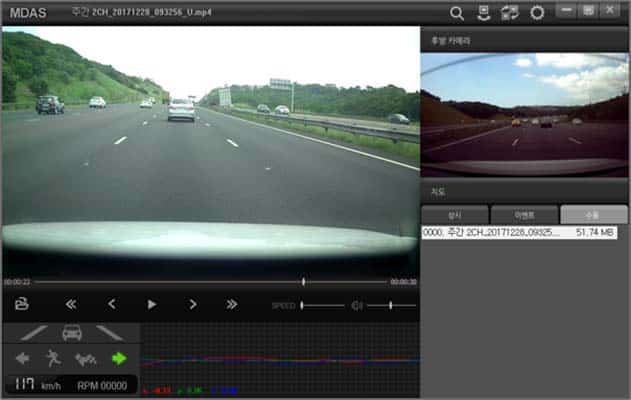
Task: Mute audio via the speaker icon
Action: pos(356,305)
